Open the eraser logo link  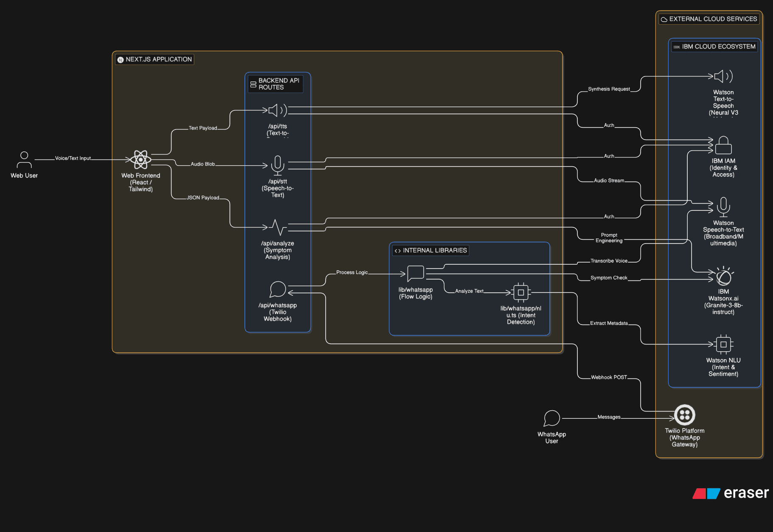click(x=731, y=493)
